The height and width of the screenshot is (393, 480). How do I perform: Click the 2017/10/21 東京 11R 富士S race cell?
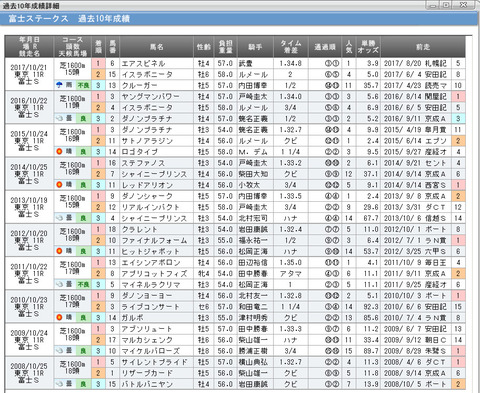click(29, 74)
